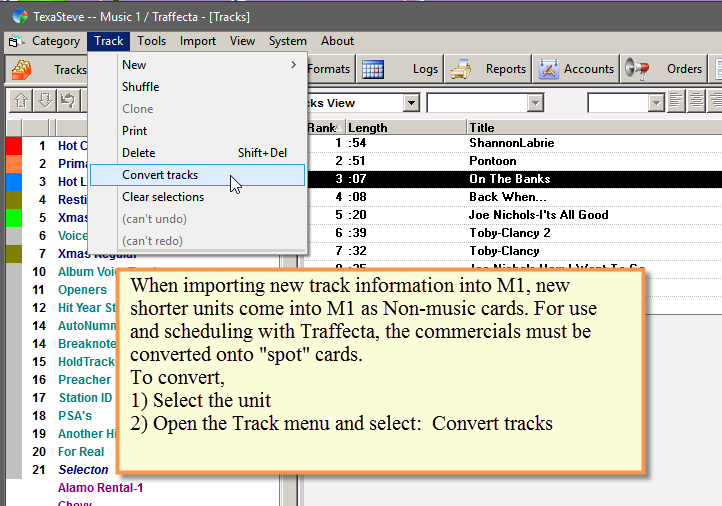Select the Alamo Rental-1 item
Image resolution: width=722 pixels, height=506 pixels.
(x=100, y=488)
